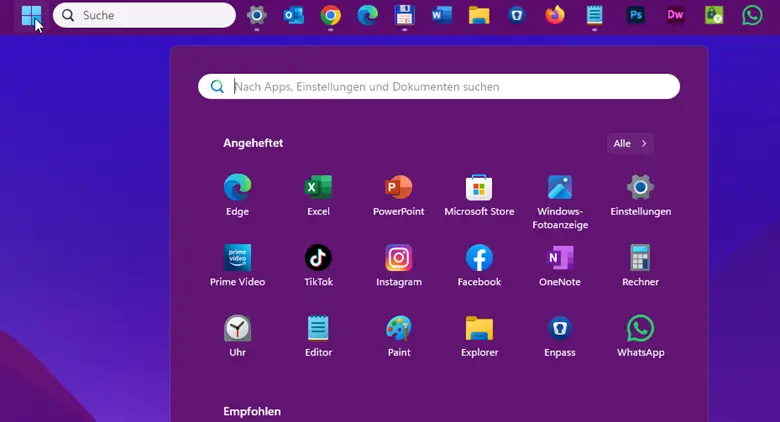Open Enpass from the taskbar
Viewport: 780px width, 422px height.
(516, 15)
